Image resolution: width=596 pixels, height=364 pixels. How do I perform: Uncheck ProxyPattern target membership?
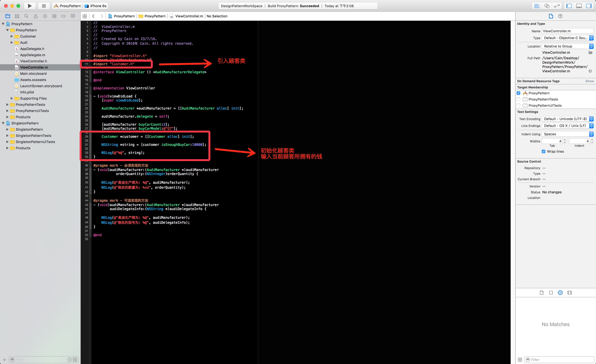pyautogui.click(x=518, y=93)
